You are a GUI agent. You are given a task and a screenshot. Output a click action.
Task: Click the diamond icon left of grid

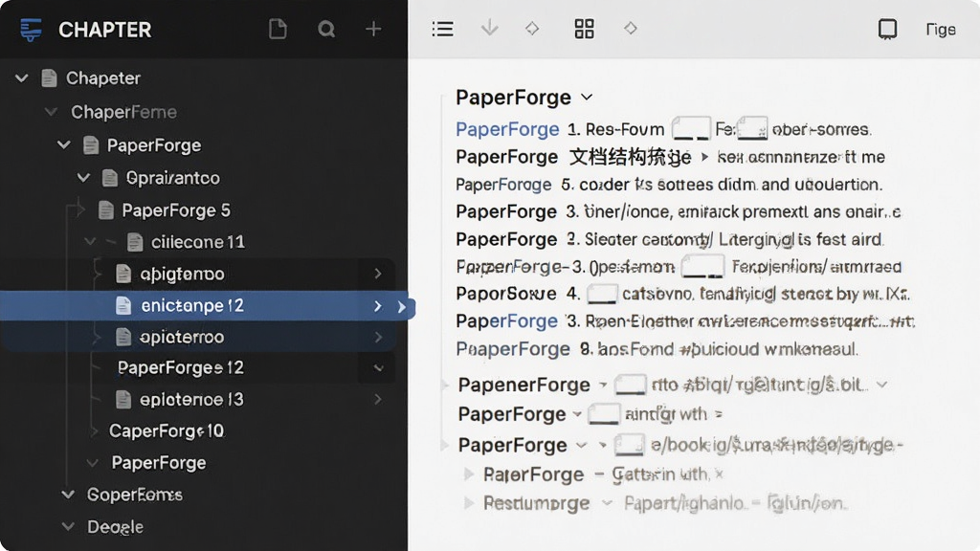pos(532,28)
